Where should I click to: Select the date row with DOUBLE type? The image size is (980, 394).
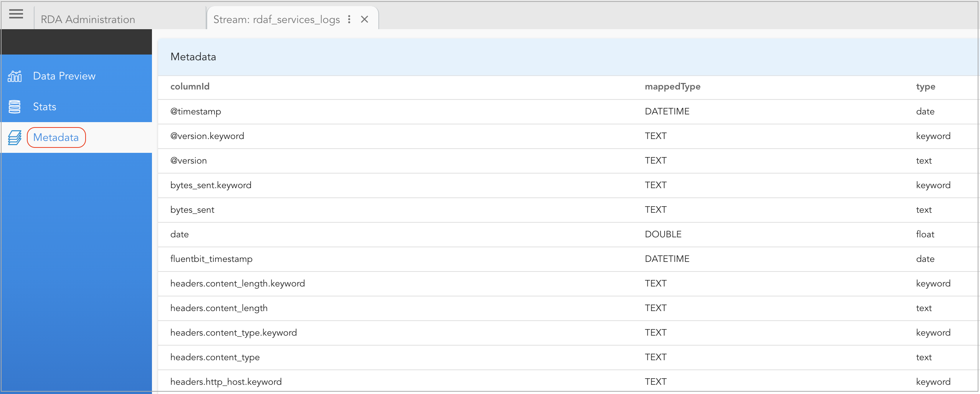coord(179,234)
